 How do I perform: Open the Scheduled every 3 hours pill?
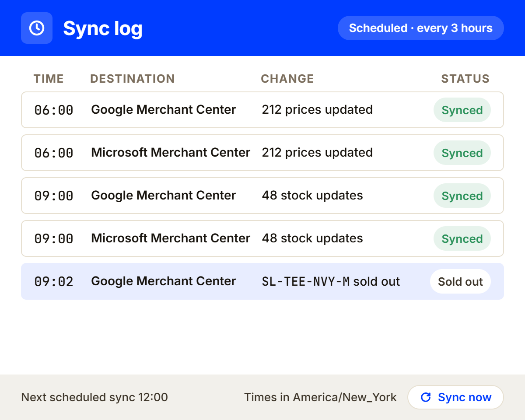[x=421, y=28]
